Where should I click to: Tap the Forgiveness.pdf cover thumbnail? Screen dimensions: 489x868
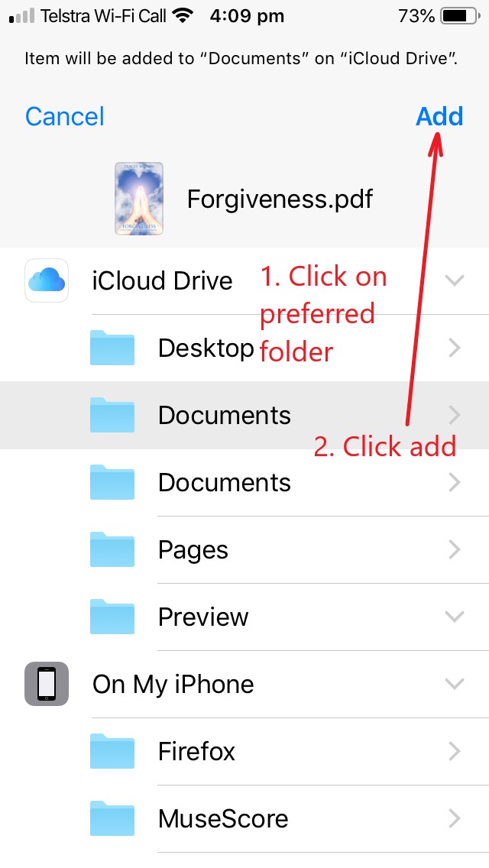tap(139, 199)
